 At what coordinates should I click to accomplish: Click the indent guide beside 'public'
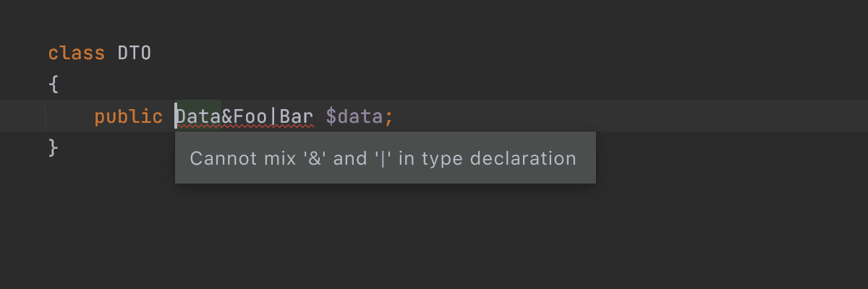46,116
